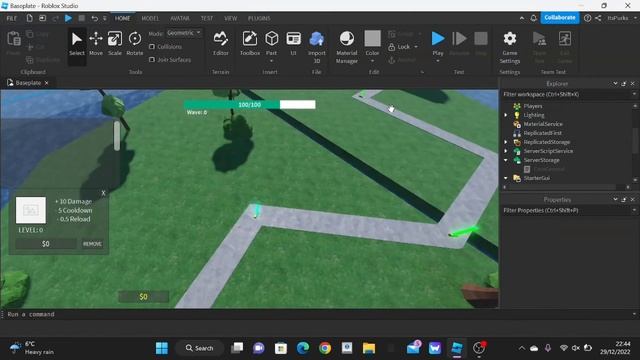Open the help question mark icon
Image resolution: width=640 pixels, height=360 pixels.
pyautogui.click(x=587, y=18)
